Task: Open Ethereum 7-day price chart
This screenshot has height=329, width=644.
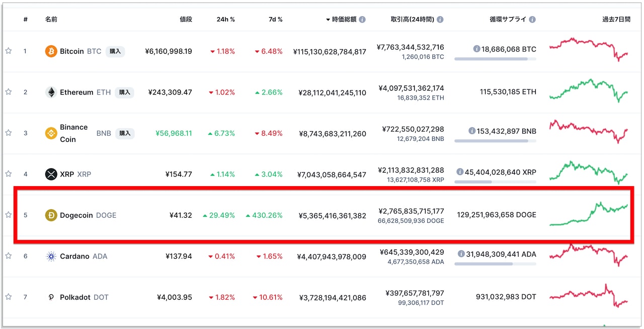Action: tap(589, 91)
